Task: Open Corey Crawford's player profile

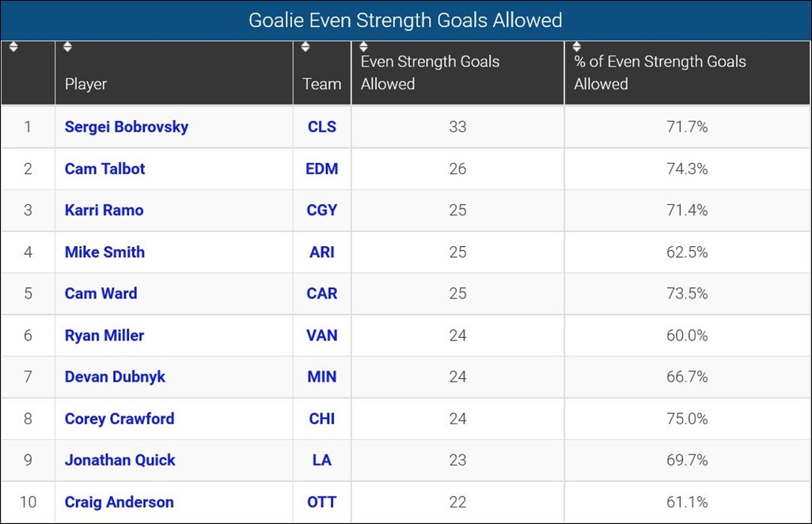Action: pyautogui.click(x=119, y=419)
